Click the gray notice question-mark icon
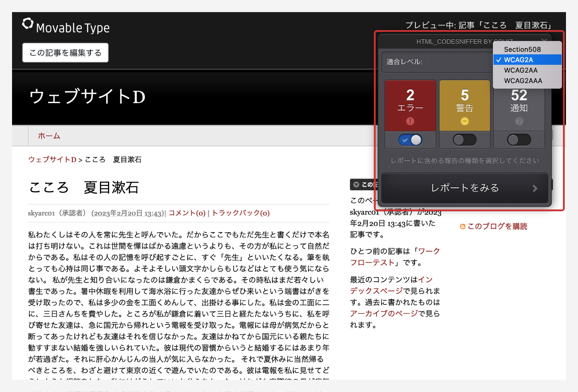The width and height of the screenshot is (578, 392). (519, 121)
